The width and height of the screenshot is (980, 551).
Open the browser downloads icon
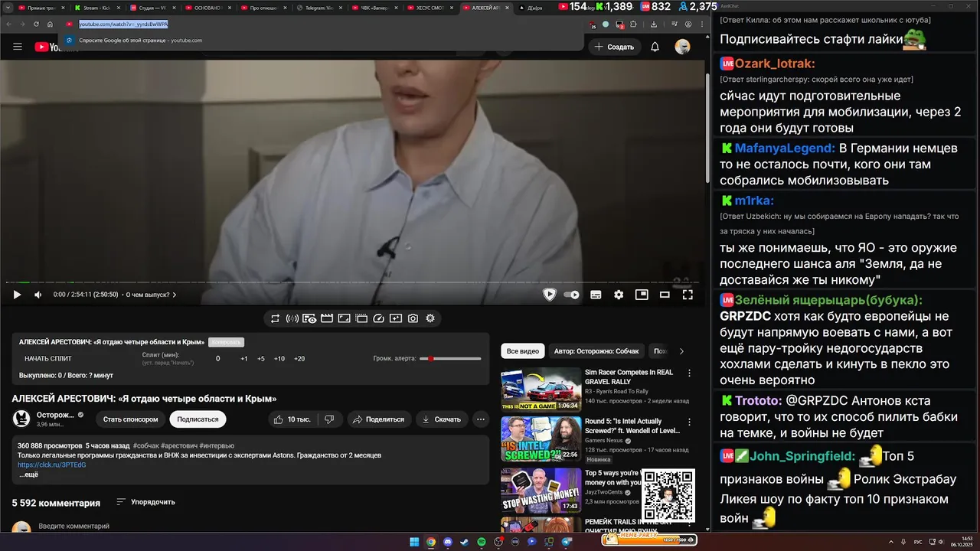pos(654,24)
